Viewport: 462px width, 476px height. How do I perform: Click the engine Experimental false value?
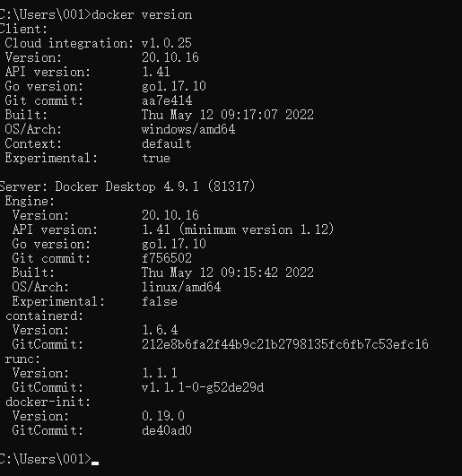(x=160, y=301)
